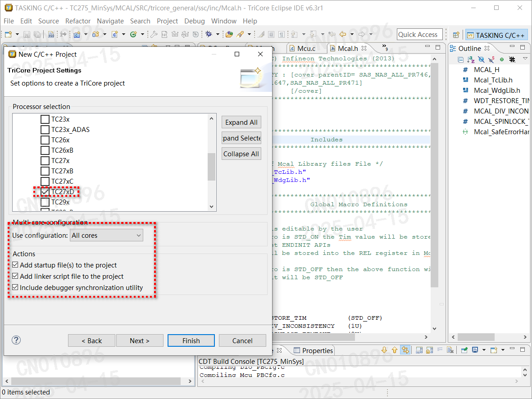Screen dimensions: 532x399
Task: Click the console Next down arrow icon
Action: click(x=384, y=350)
